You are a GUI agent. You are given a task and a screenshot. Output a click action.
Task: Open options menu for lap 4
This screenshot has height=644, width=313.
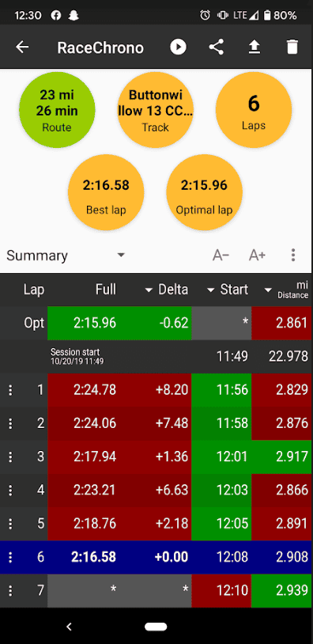point(10,490)
